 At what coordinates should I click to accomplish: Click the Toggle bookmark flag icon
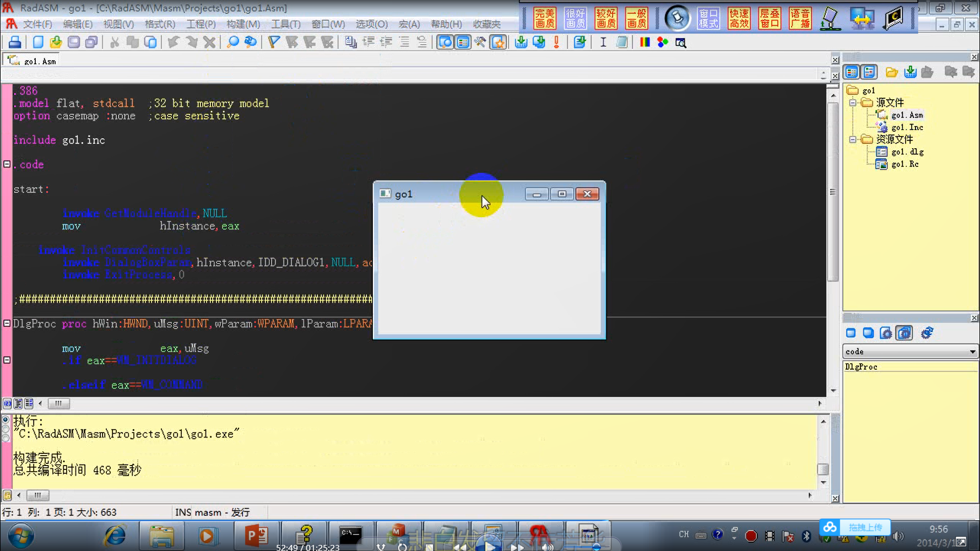coord(274,42)
